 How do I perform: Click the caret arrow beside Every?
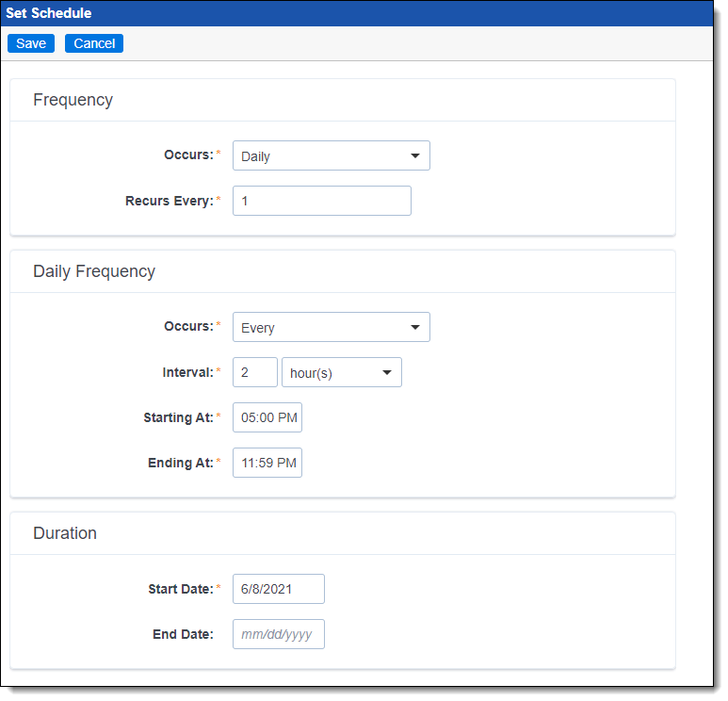(415, 328)
